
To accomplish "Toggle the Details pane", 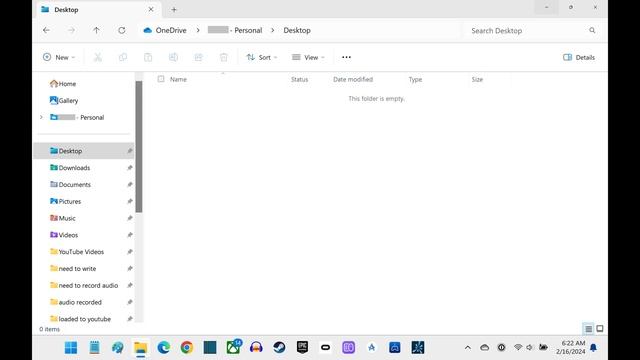I will click(x=579, y=57).
